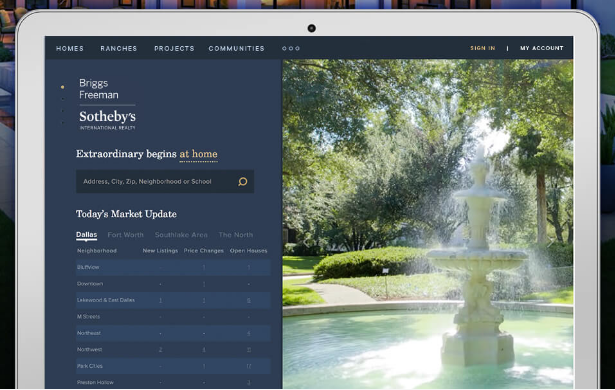
Task: Open the three-circle more menu in navigation
Action: coord(291,48)
